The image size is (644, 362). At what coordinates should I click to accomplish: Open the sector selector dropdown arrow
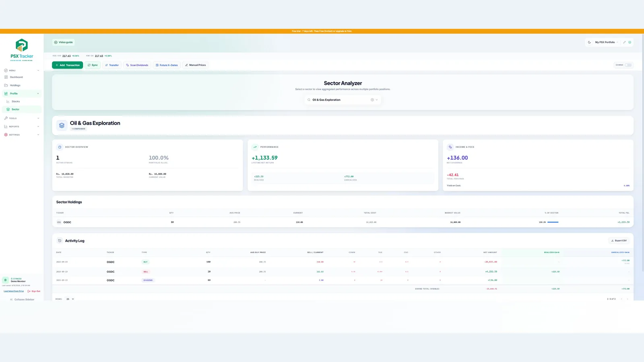click(x=377, y=100)
